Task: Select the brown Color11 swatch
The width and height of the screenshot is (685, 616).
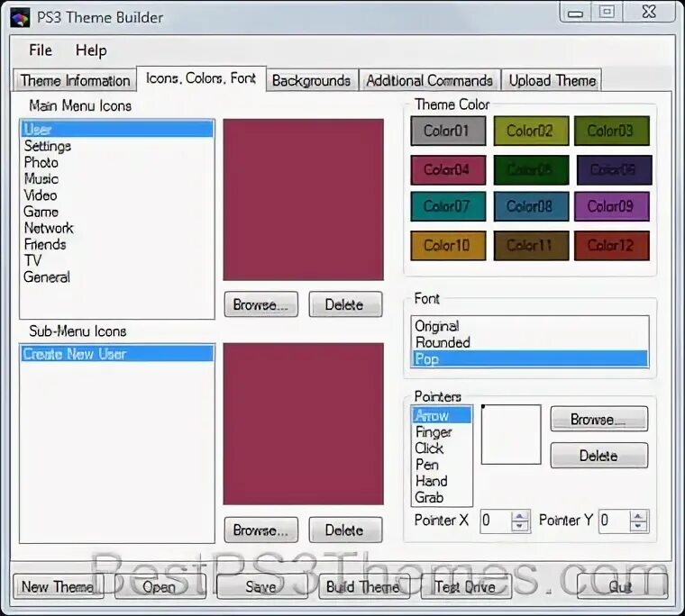Action: point(531,245)
